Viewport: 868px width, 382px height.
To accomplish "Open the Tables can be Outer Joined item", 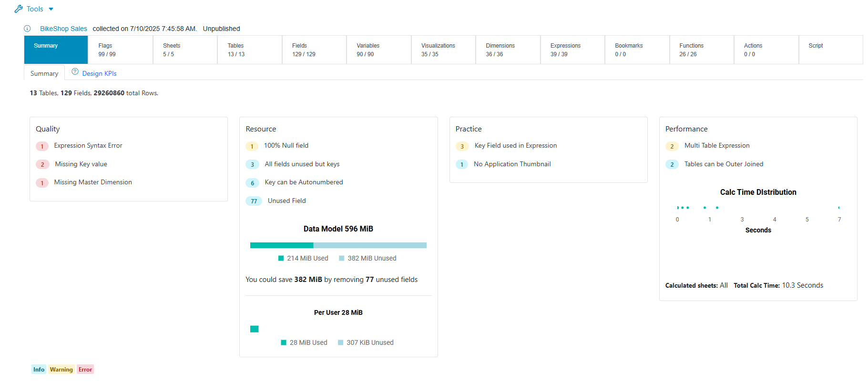I will click(723, 164).
